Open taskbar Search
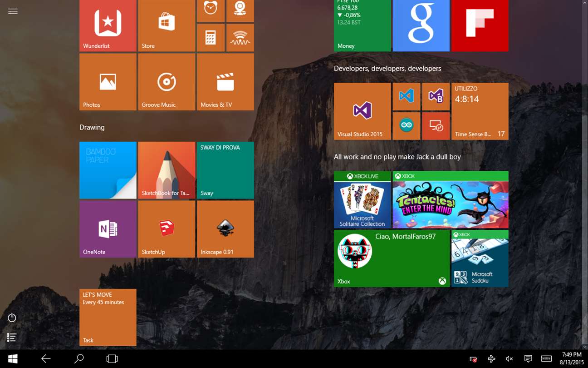588x368 pixels. point(79,359)
